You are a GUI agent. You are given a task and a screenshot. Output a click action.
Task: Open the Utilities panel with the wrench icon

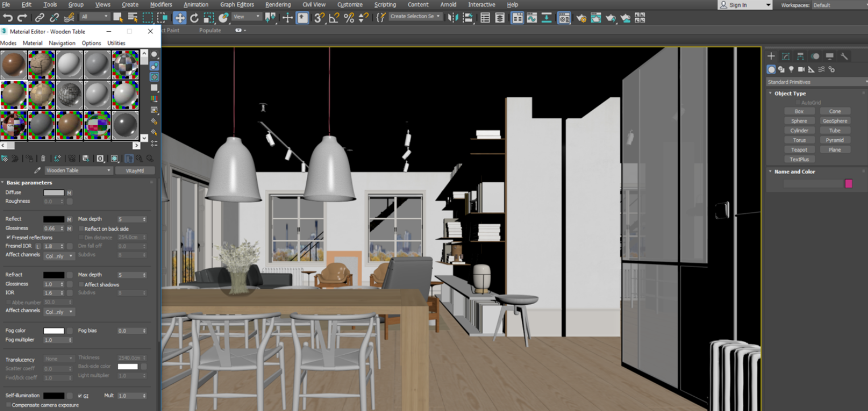coord(845,56)
